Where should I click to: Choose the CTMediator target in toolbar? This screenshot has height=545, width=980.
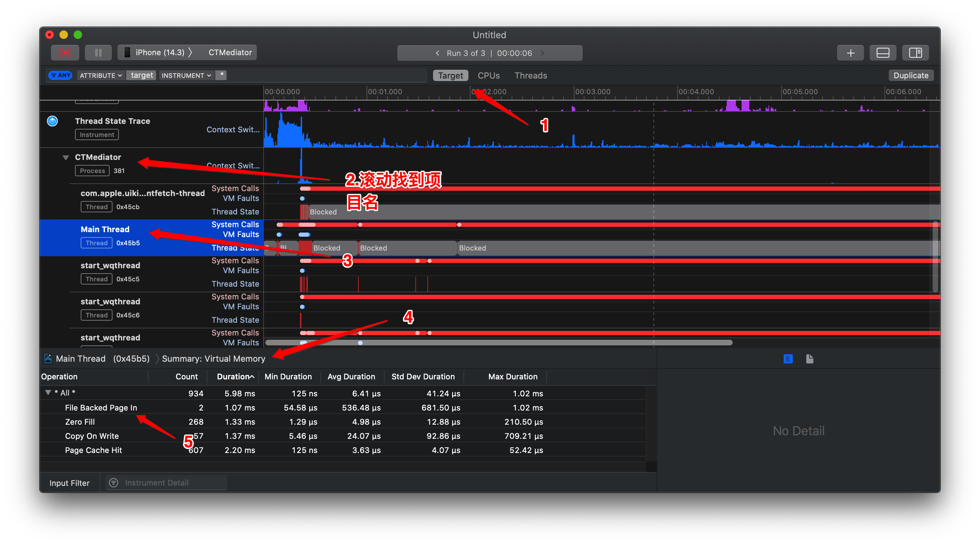230,52
